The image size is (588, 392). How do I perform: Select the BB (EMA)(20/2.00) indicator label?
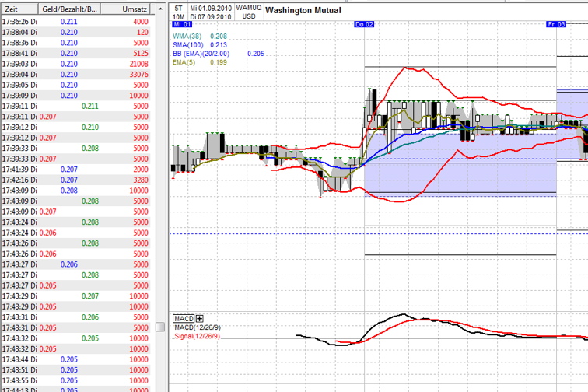[201, 54]
